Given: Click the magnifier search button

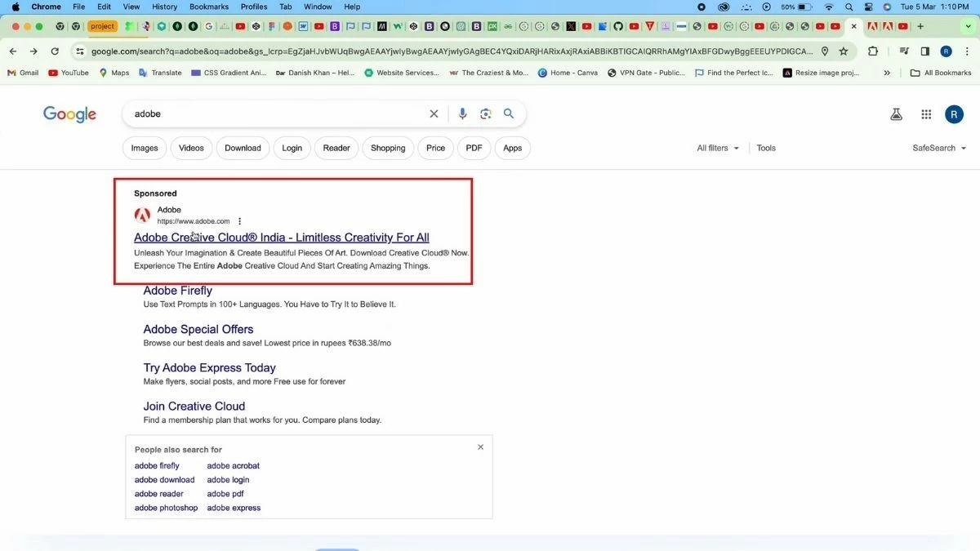Looking at the screenshot, I should coord(509,114).
